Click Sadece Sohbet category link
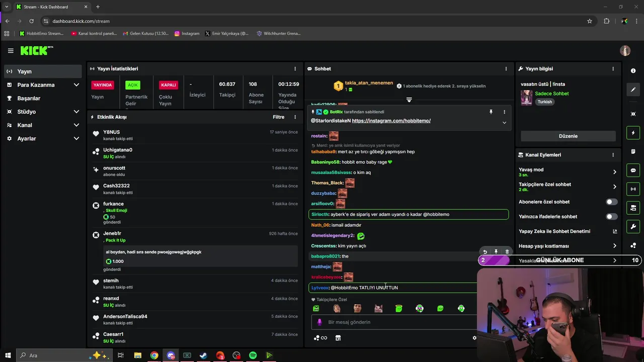Screen dimensions: 644x362 tap(551, 94)
